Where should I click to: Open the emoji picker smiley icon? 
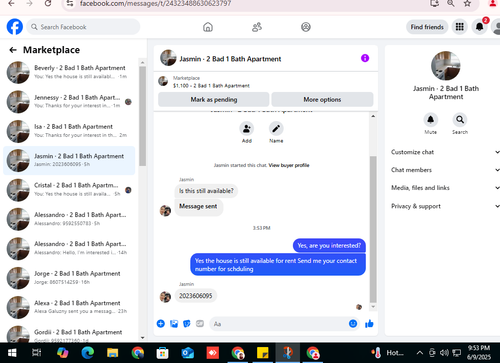tap(353, 323)
